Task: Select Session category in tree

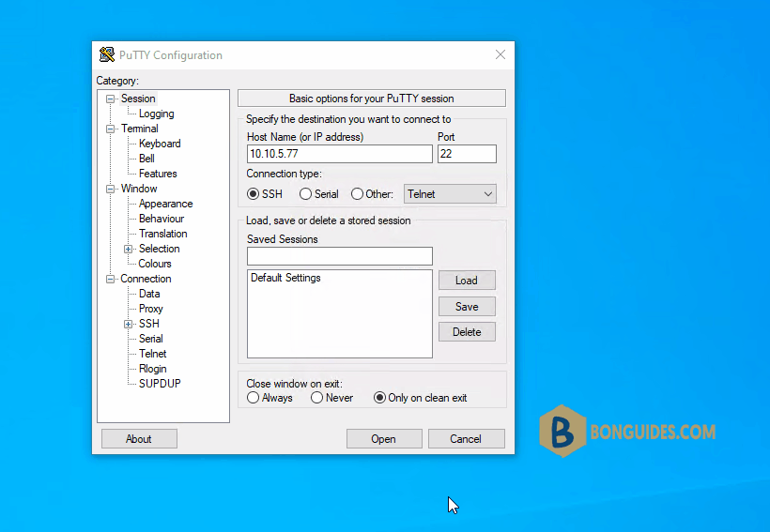Action: (138, 99)
